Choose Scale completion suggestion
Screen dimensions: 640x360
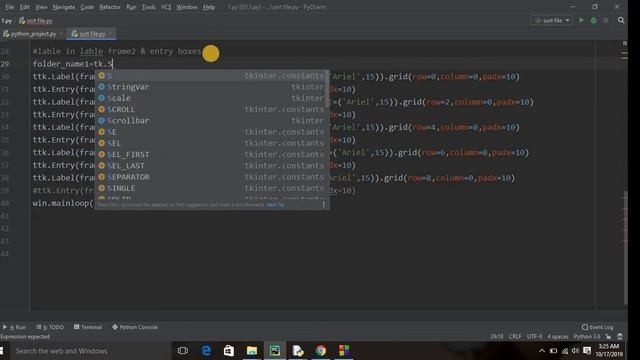[x=211, y=98]
